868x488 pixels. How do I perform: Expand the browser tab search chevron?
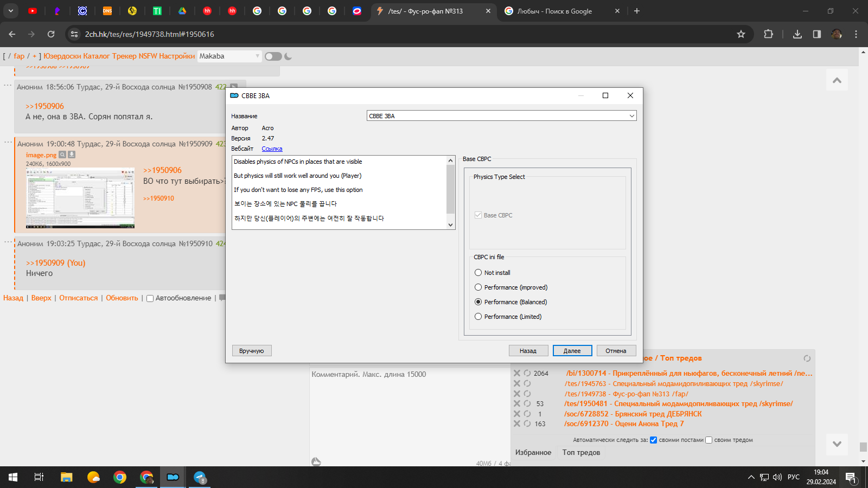click(x=10, y=11)
